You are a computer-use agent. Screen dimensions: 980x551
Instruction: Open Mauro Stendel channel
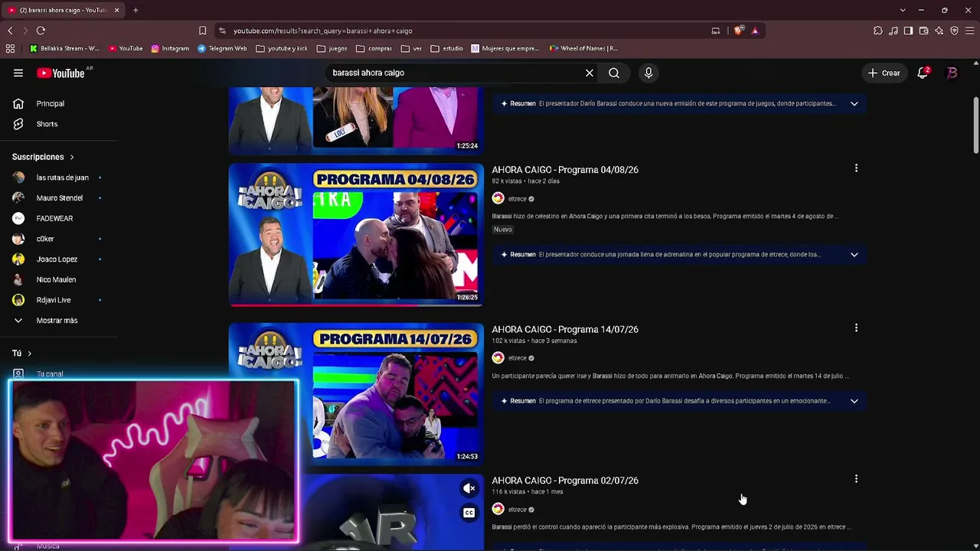58,197
